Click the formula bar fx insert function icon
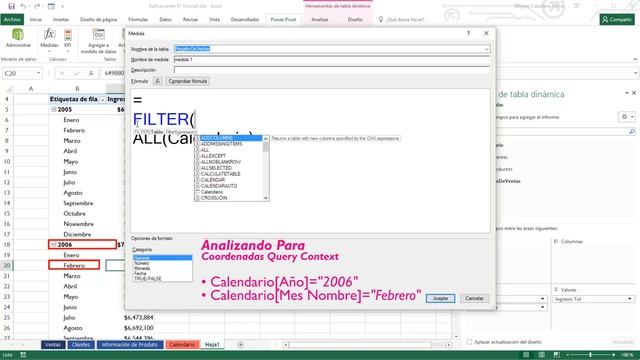Viewport: 640px width, 360px height. [91, 73]
